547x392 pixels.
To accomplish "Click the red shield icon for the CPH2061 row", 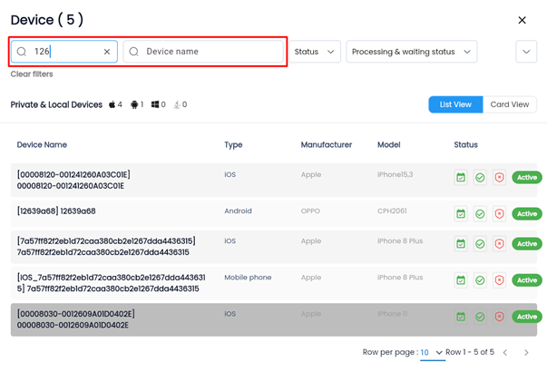I will click(499, 214).
